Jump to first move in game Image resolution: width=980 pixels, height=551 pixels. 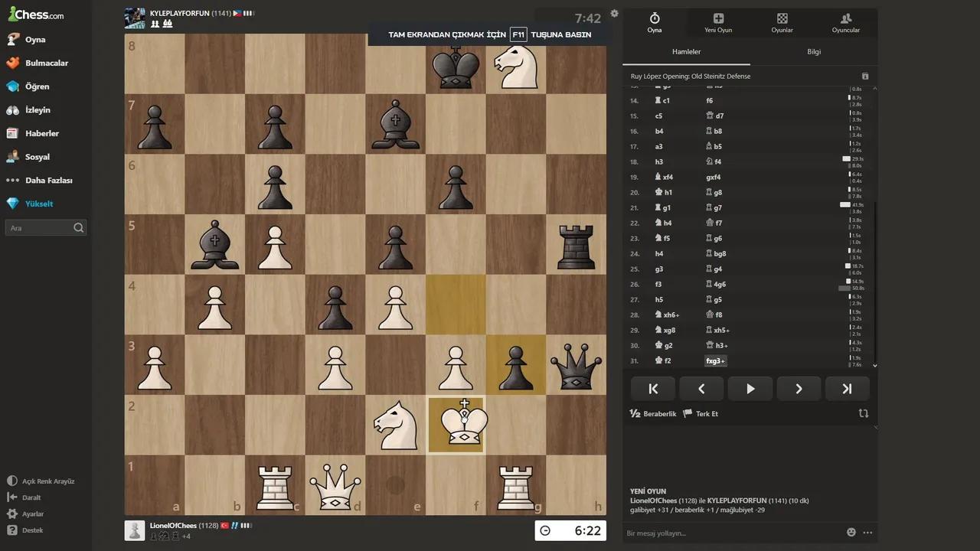tap(653, 389)
